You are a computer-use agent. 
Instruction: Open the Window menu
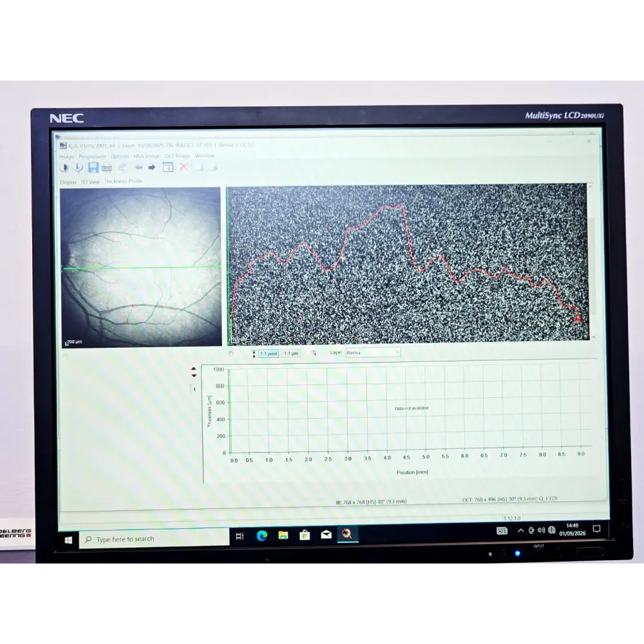pos(205,156)
